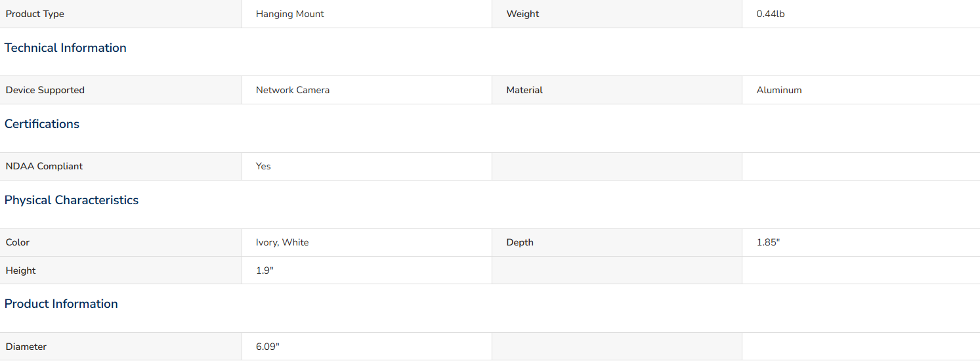Image resolution: width=980 pixels, height=363 pixels.
Task: Click the Certifications section heading
Action: pyautogui.click(x=42, y=124)
